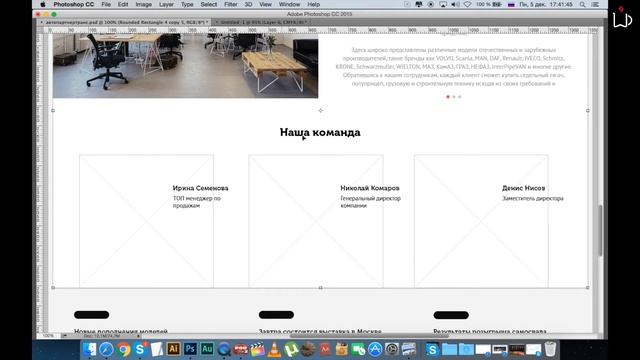
Task: Select the Rounded Rectangle 4 copy document tab
Action: click(x=124, y=22)
